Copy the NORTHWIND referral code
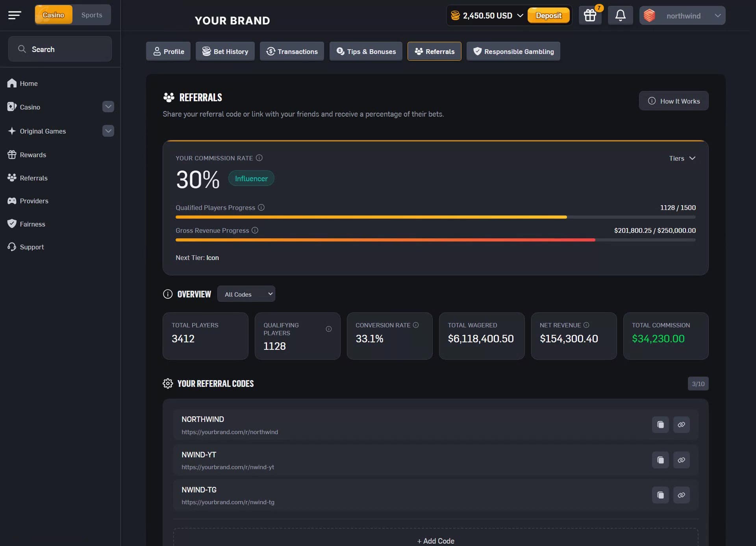This screenshot has height=546, width=756. click(x=660, y=425)
